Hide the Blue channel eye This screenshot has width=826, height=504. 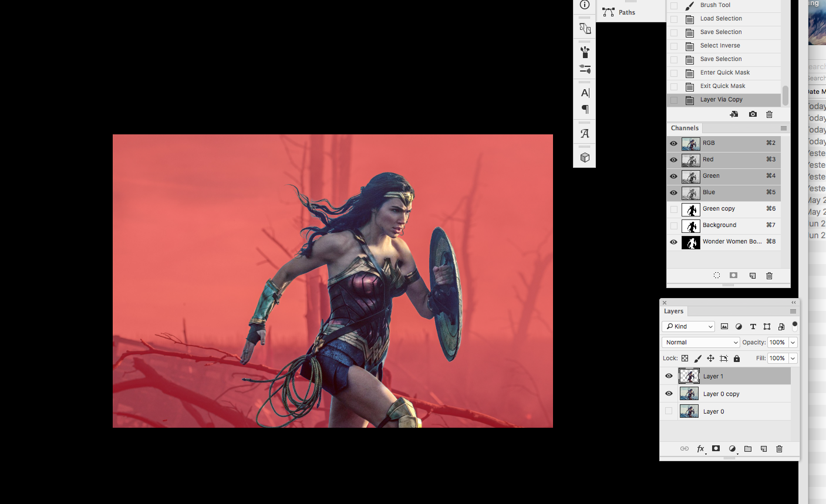coord(673,192)
